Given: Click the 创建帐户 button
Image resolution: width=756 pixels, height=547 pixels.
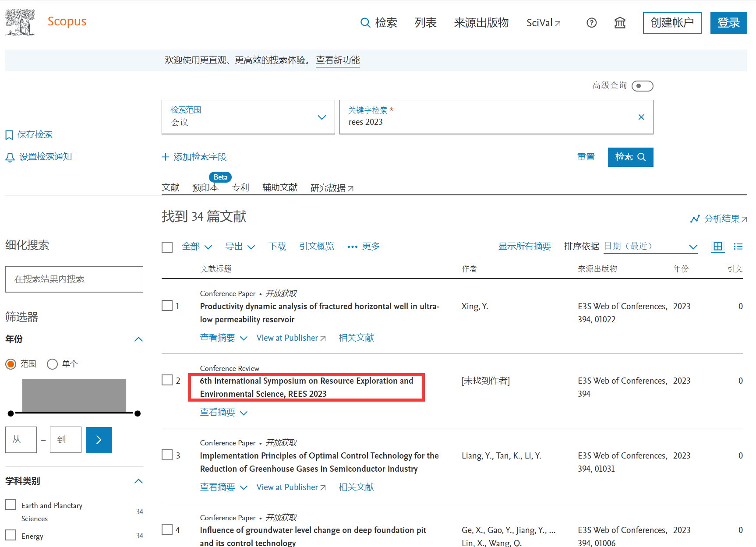Looking at the screenshot, I should pyautogui.click(x=672, y=23).
